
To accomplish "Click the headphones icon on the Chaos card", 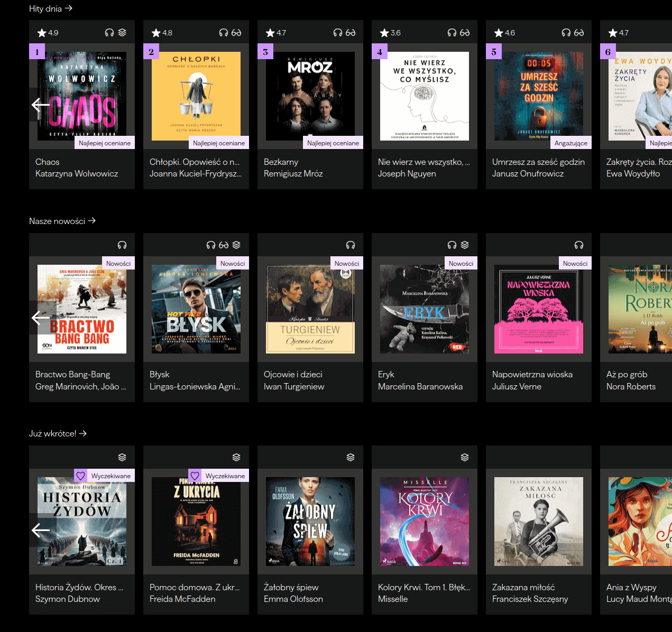I will coord(109,33).
